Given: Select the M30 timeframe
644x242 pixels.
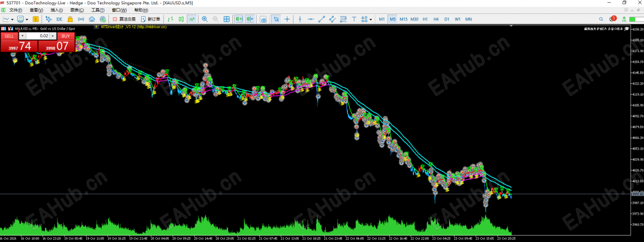Looking at the screenshot, I should point(414,19).
